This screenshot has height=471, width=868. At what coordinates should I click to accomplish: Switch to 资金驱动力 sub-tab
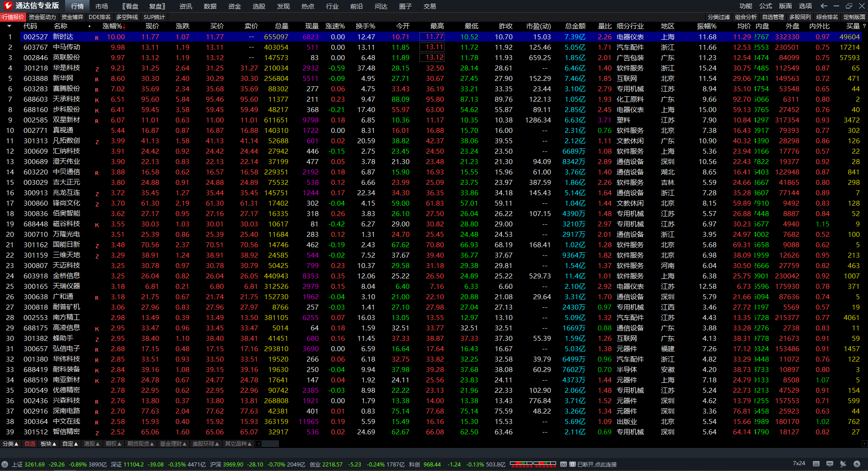(x=42, y=17)
